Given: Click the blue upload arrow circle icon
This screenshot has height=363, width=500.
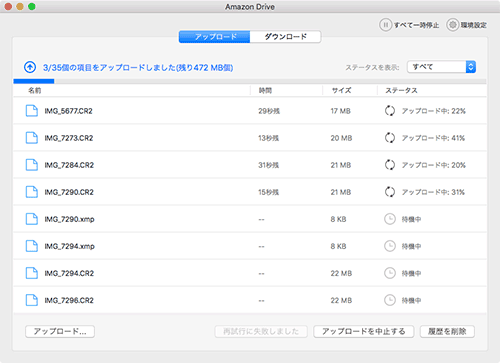Looking at the screenshot, I should tap(30, 67).
